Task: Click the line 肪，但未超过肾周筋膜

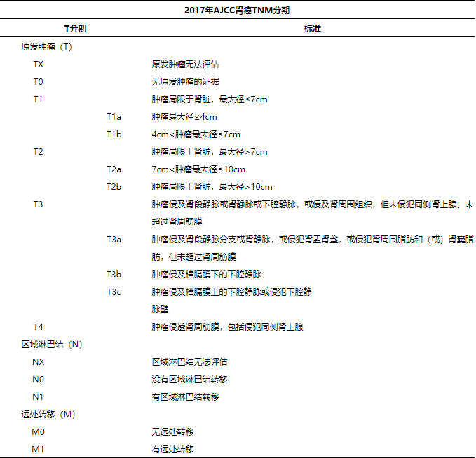Action: click(193, 257)
